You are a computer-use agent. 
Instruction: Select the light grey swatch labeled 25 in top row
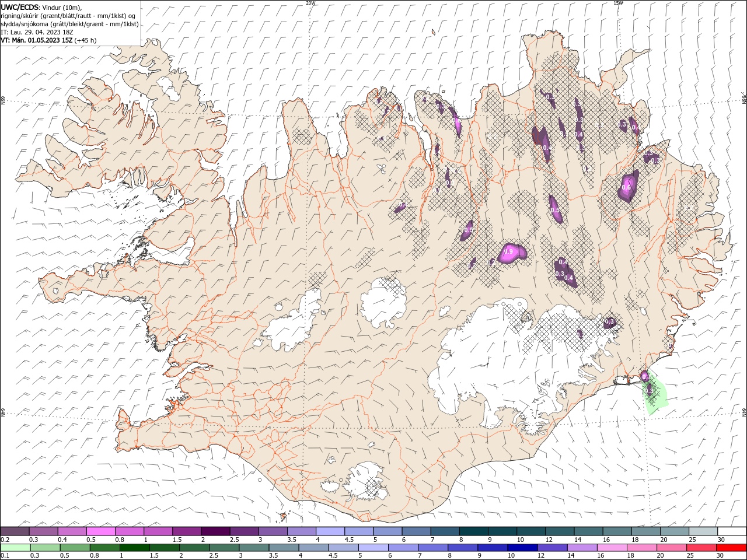point(703,531)
